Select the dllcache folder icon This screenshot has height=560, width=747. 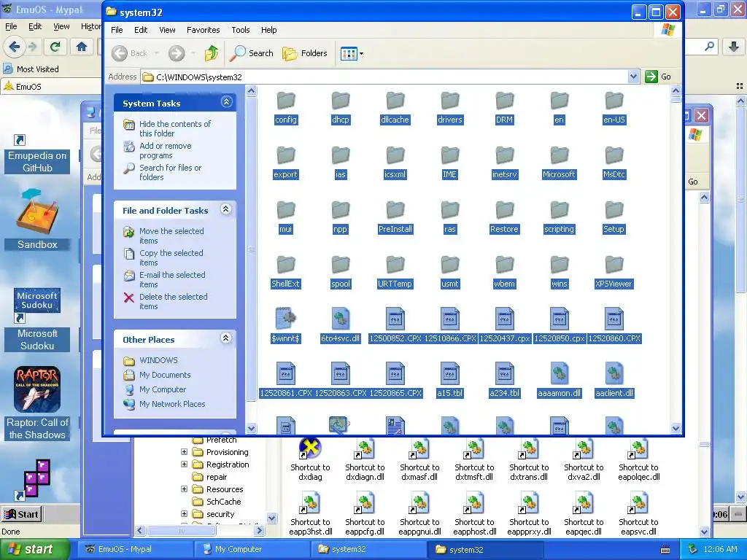395,101
